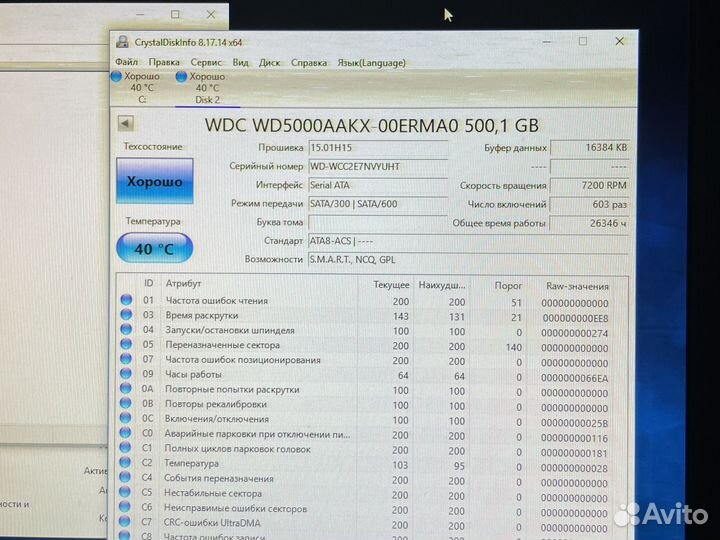Image resolution: width=720 pixels, height=540 pixels.
Task: Open the Справка menu
Action: click(309, 62)
